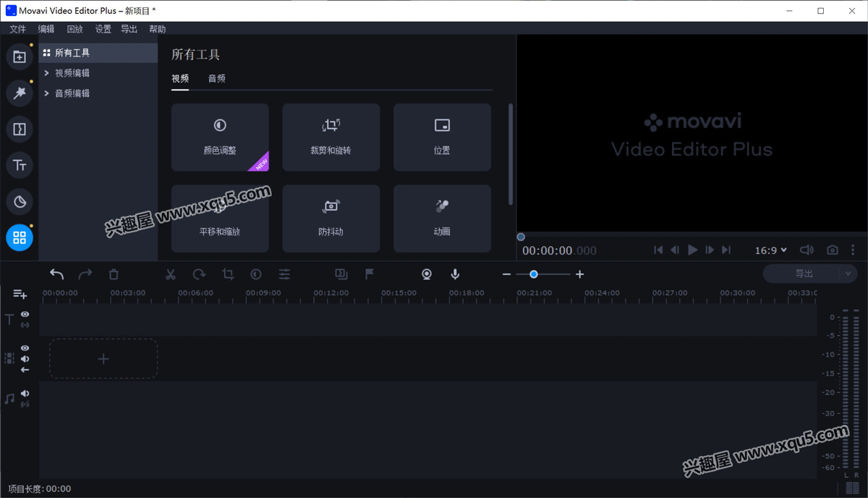Click the player seek bar handle
The width and height of the screenshot is (868, 498).
point(521,237)
